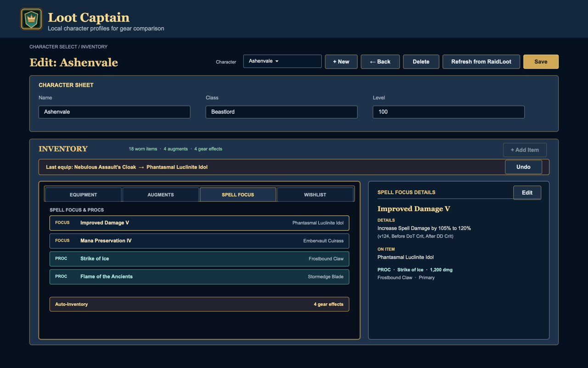Click the + Add Item button
This screenshot has height=368, width=588.
tap(525, 150)
